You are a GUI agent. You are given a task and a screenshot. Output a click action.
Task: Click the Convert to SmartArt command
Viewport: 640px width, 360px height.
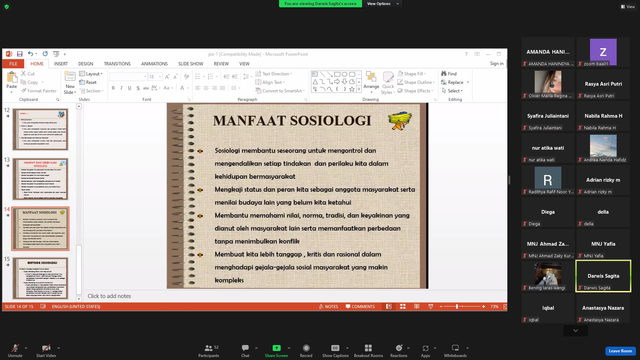click(279, 91)
